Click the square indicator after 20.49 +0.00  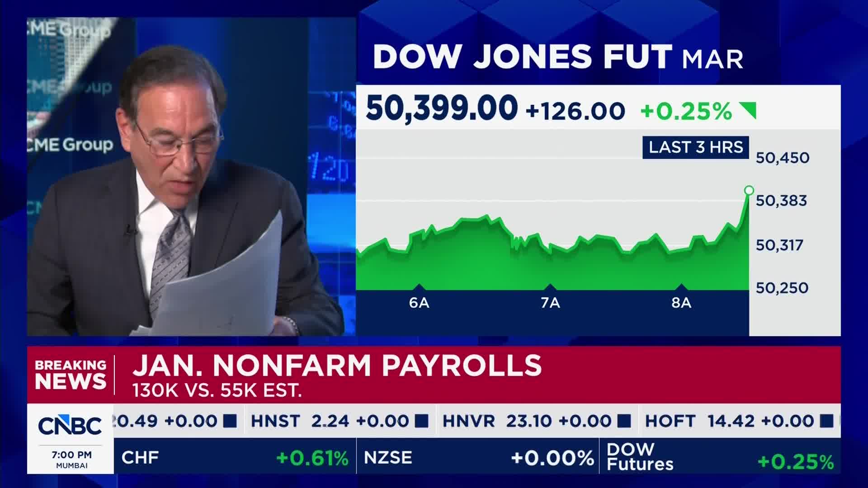tap(230, 421)
